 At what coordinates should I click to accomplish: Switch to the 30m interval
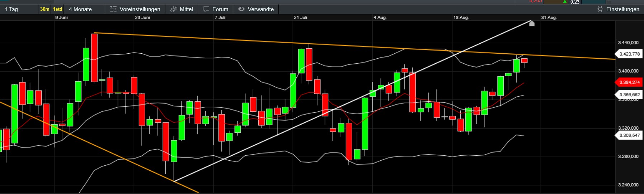[45, 9]
